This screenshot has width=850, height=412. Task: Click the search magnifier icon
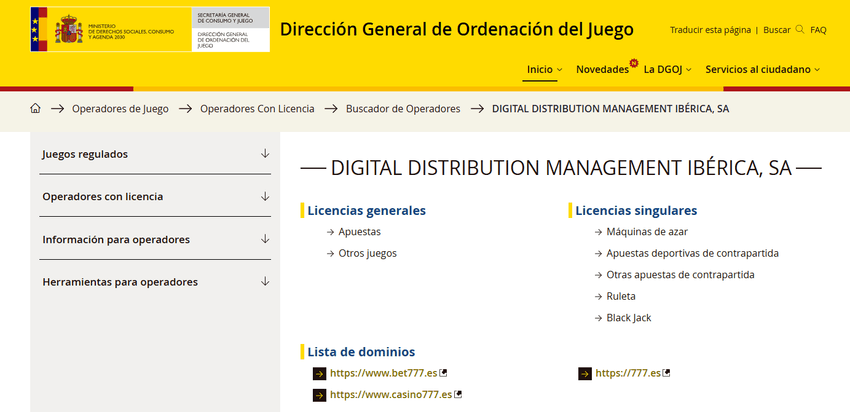coord(800,29)
